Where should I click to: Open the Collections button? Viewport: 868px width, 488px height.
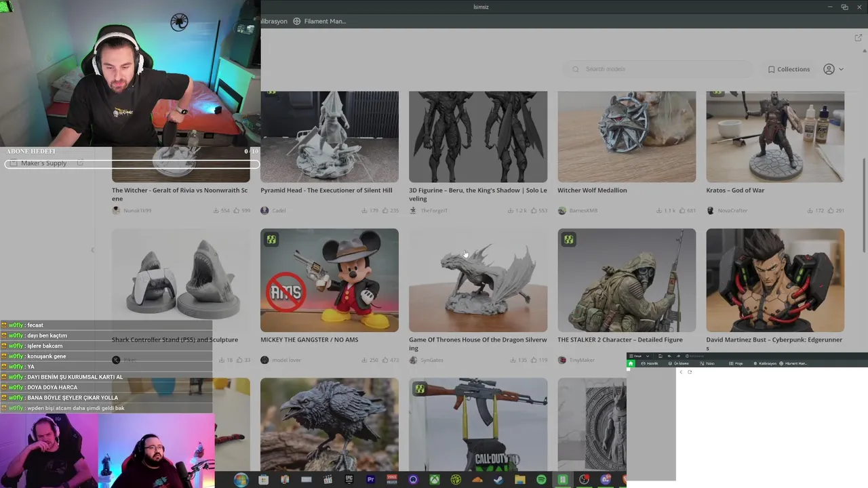click(789, 69)
